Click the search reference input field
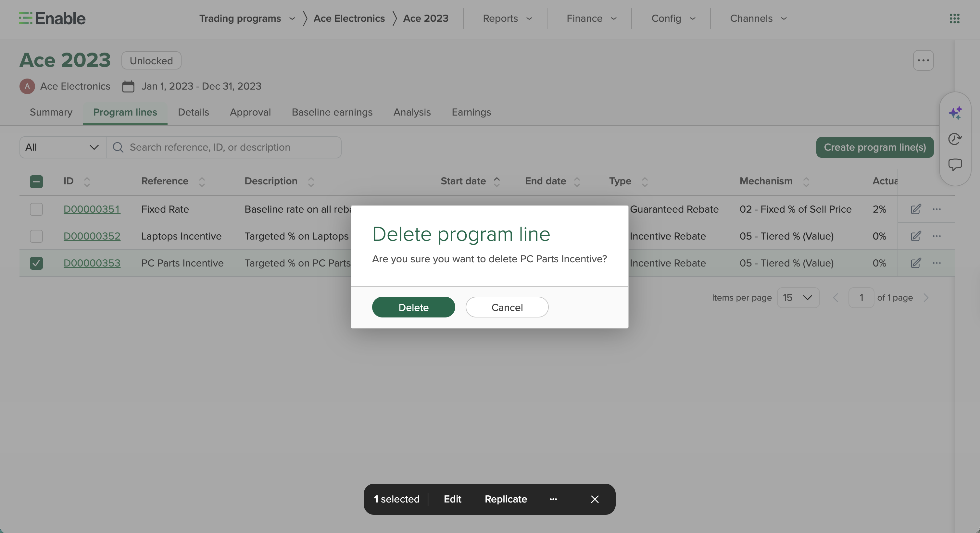Image resolution: width=980 pixels, height=533 pixels. [224, 147]
